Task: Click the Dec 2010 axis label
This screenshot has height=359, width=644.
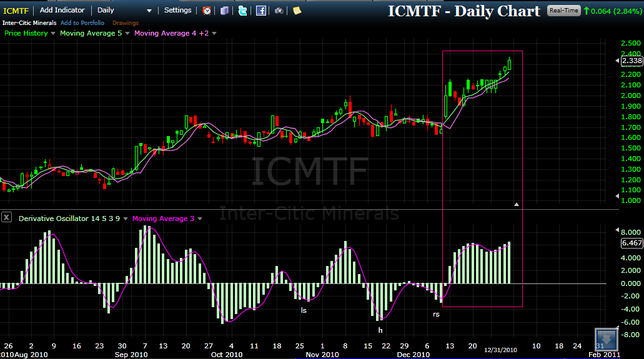Action: tap(413, 355)
